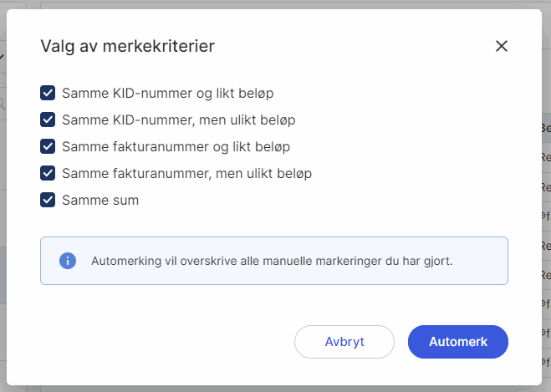Click the "Valg av merkekriterier" dialog title
The image size is (551, 392).
coord(127,47)
